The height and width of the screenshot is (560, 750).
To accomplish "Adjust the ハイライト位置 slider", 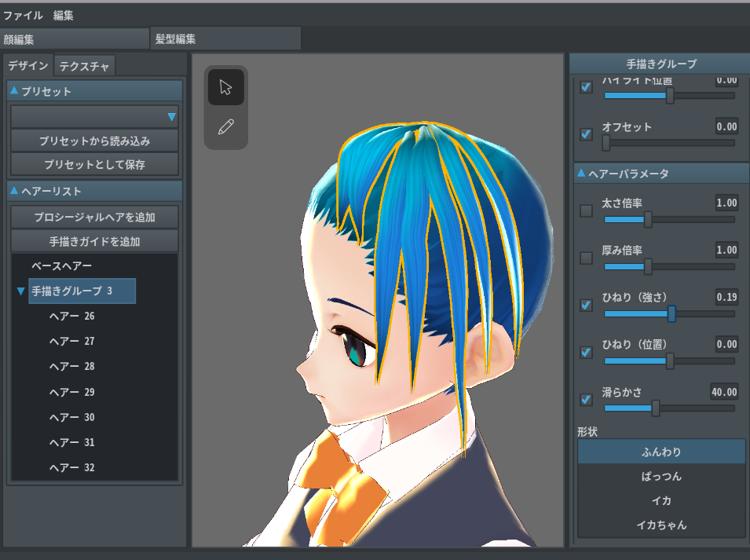I will point(669,96).
